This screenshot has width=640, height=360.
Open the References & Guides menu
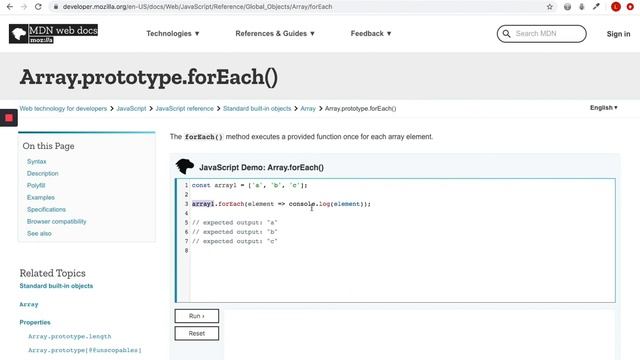click(x=275, y=33)
